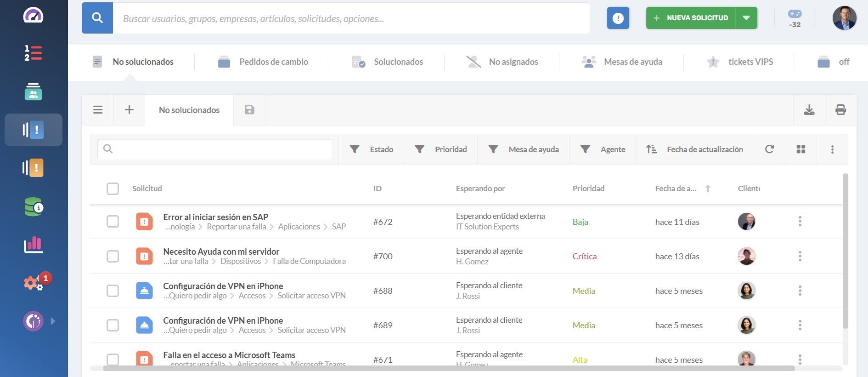Click the gamification points -32 icon
This screenshot has width=868, height=377.
point(795,18)
